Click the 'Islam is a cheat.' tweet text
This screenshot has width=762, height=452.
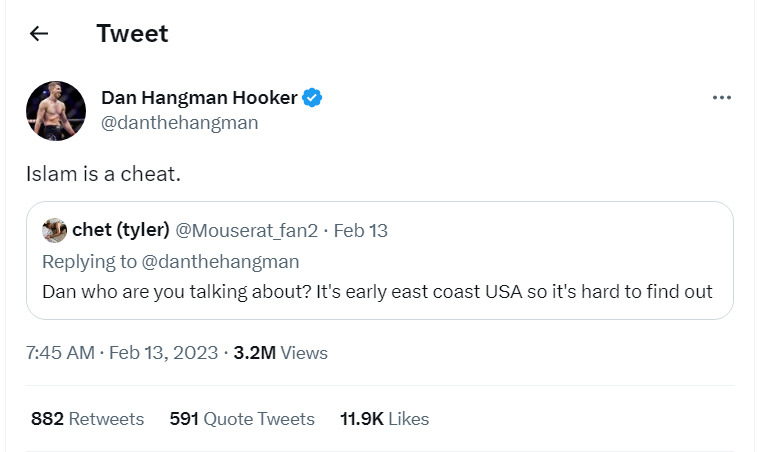tap(103, 174)
